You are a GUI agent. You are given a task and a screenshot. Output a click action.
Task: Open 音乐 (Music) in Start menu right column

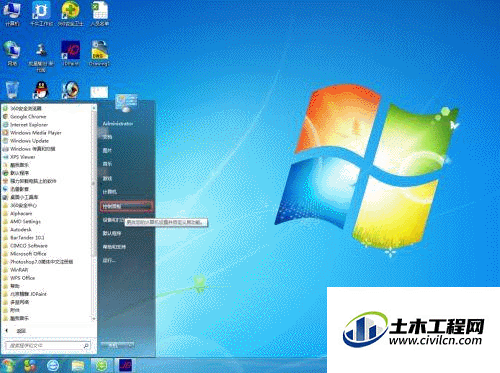coord(107,164)
